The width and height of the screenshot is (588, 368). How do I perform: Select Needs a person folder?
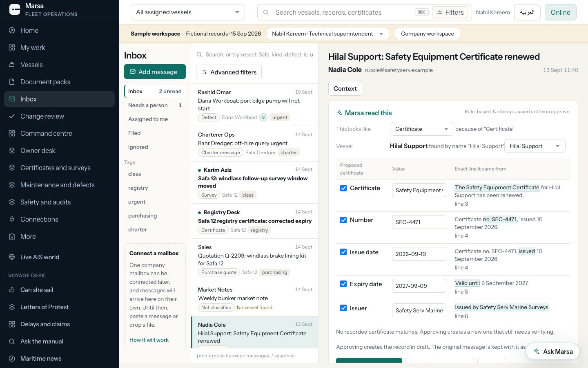pos(155,105)
